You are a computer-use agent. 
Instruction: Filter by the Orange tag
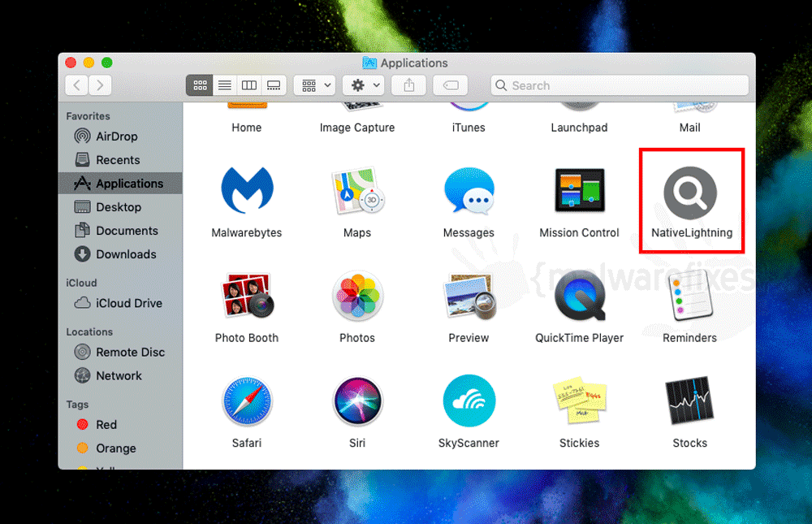(x=120, y=448)
